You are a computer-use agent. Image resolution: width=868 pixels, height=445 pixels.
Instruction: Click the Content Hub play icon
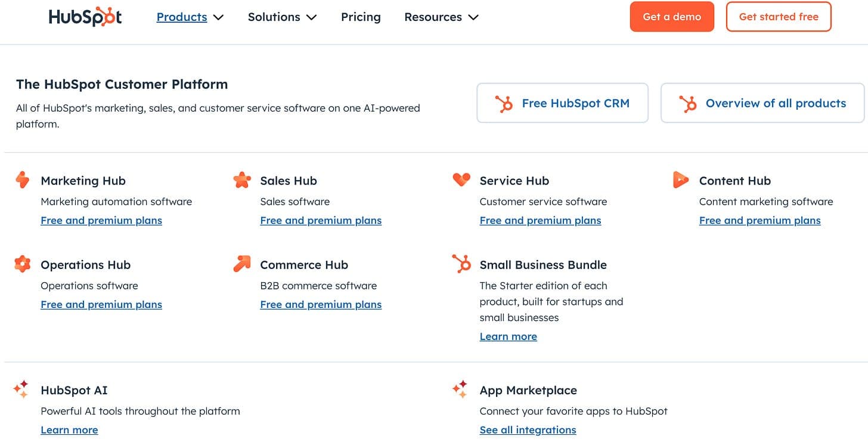tap(681, 180)
